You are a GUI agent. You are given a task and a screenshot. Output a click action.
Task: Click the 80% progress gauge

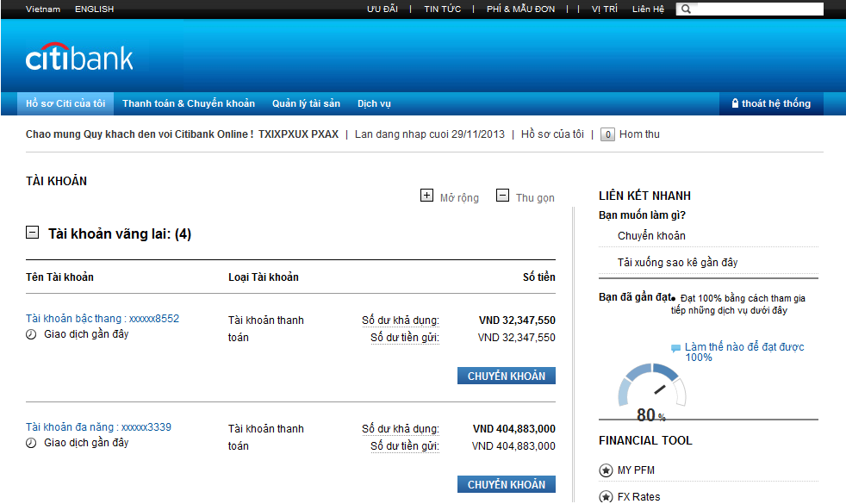click(x=652, y=392)
